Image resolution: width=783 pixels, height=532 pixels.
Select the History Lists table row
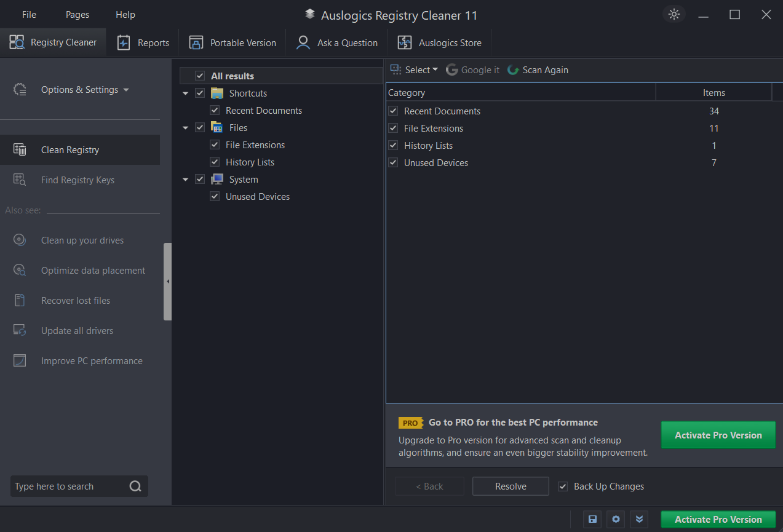[x=584, y=146]
